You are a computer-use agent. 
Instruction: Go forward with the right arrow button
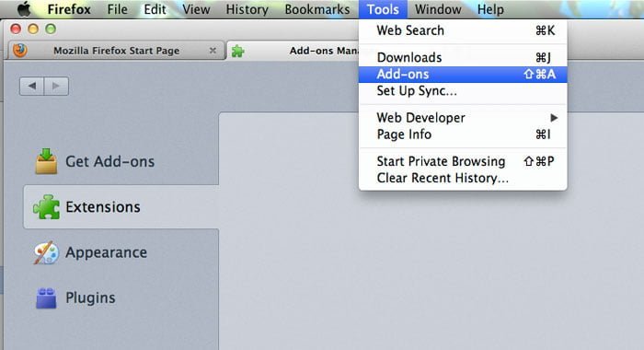[56, 86]
